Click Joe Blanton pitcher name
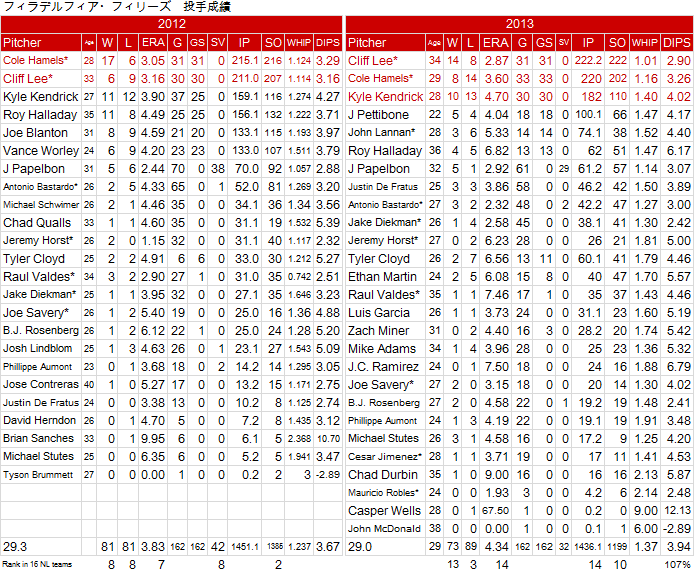Image resolution: width=694 pixels, height=569 pixels. coord(35,133)
